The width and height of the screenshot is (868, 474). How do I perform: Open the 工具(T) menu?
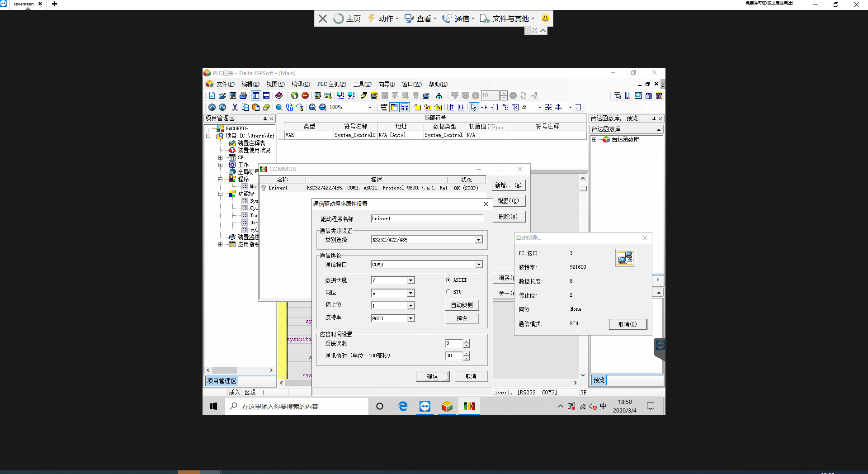[x=362, y=84]
